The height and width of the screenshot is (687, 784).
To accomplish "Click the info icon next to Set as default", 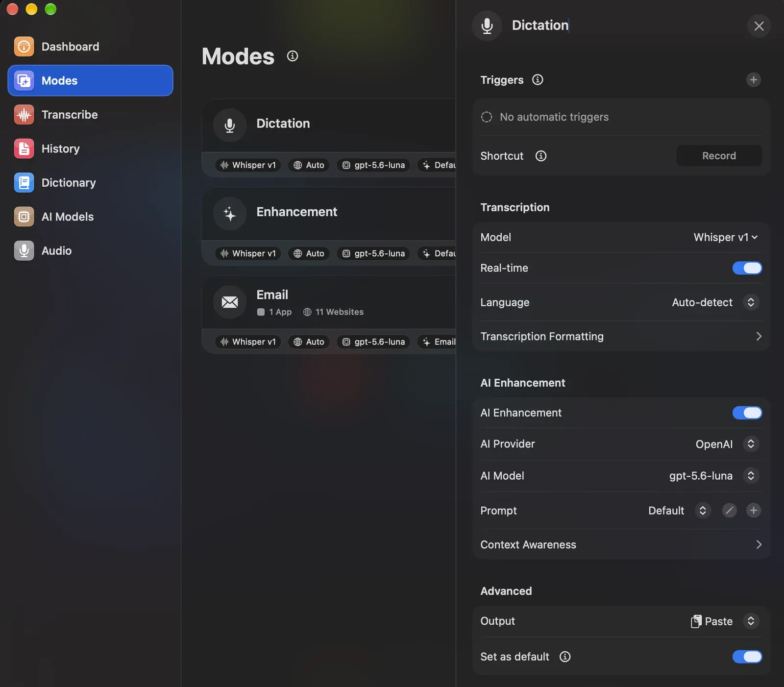I will (565, 657).
